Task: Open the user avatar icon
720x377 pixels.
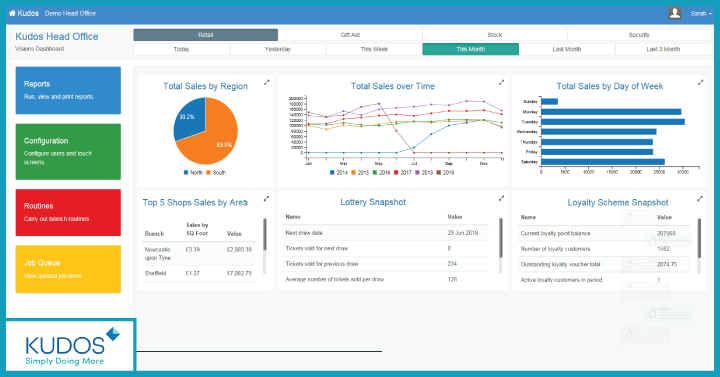Action: point(675,13)
